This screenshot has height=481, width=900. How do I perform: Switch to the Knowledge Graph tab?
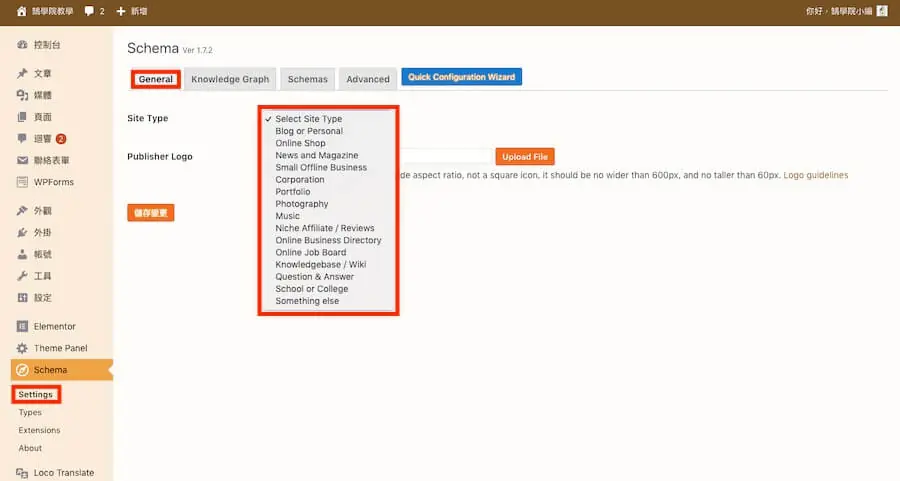(x=230, y=79)
